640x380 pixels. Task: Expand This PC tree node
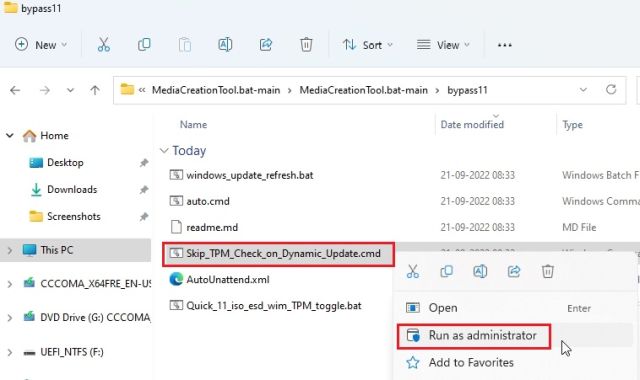tap(10, 250)
